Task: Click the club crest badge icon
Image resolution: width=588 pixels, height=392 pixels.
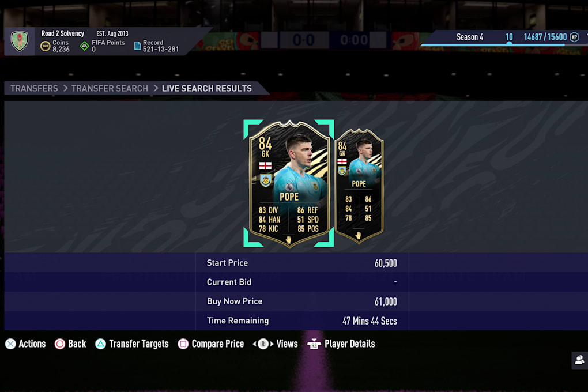Action: coord(20,41)
